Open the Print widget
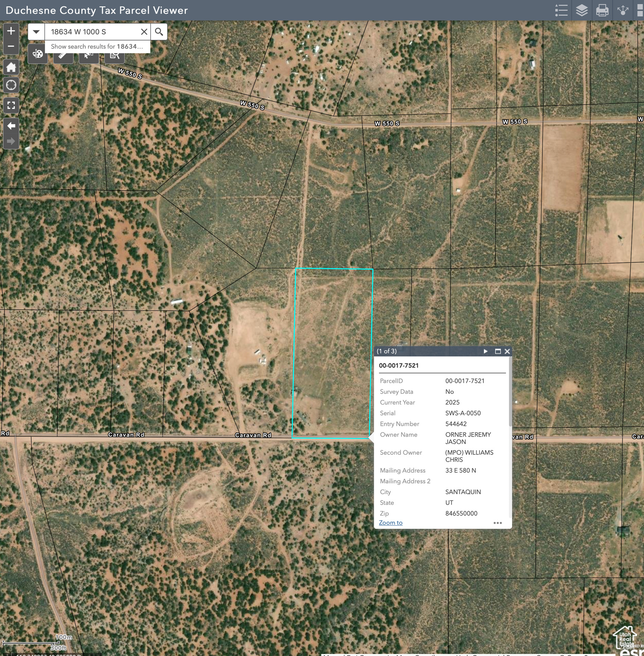Screen dimensions: 644x656 (x=602, y=10)
